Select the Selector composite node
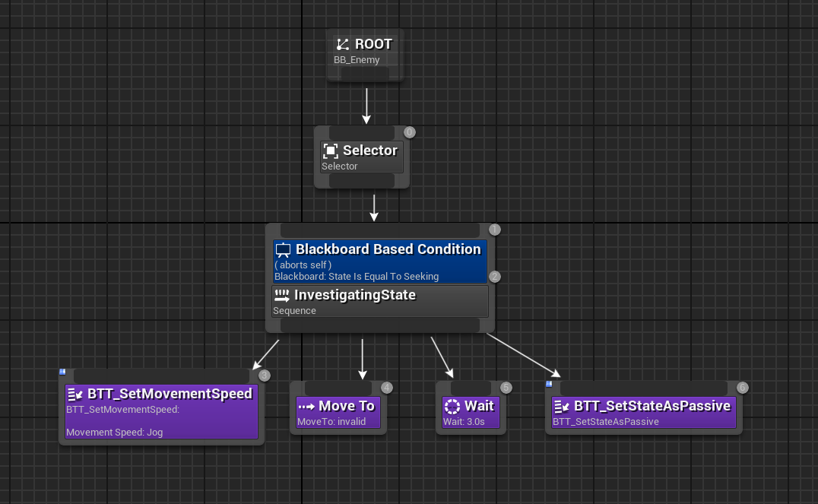The height and width of the screenshot is (504, 818). coord(362,157)
